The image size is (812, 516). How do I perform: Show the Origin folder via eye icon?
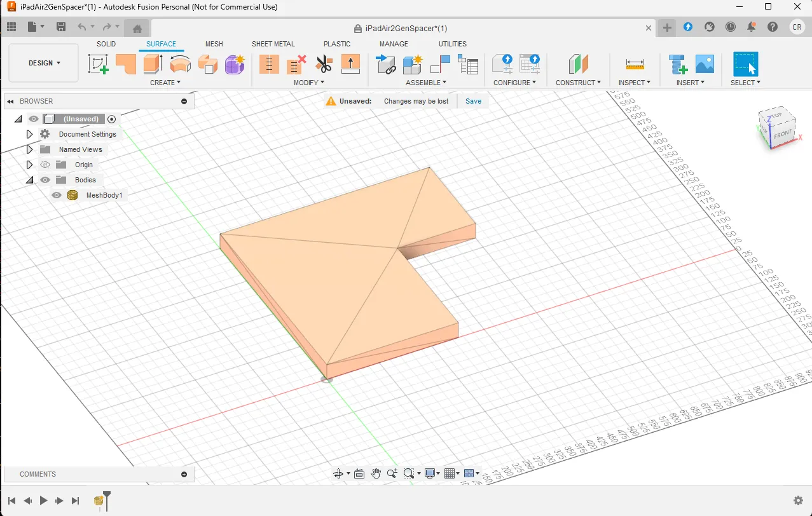click(45, 165)
